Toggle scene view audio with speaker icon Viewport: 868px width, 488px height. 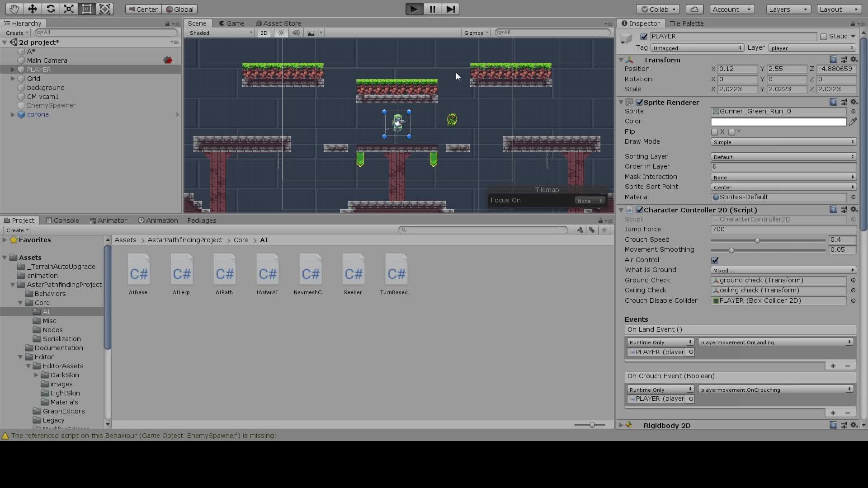tap(296, 32)
